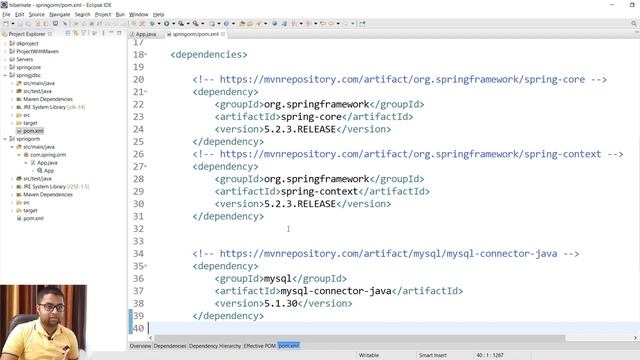
Task: Click the 5.1.30 version text on line 38
Action: 281,303
